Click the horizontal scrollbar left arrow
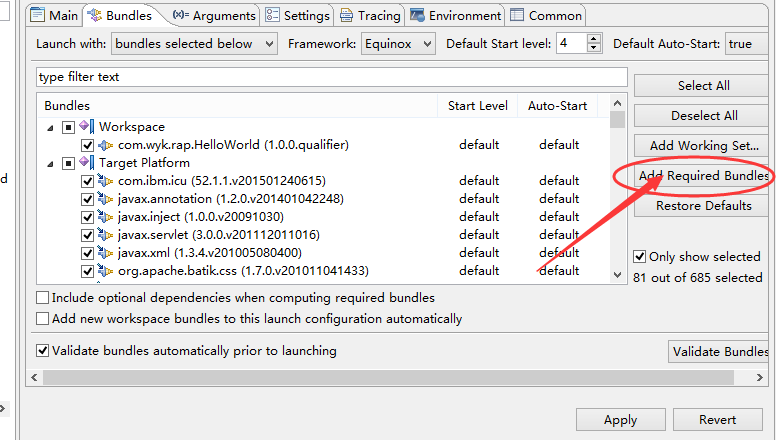The width and height of the screenshot is (776, 440). coord(34,378)
